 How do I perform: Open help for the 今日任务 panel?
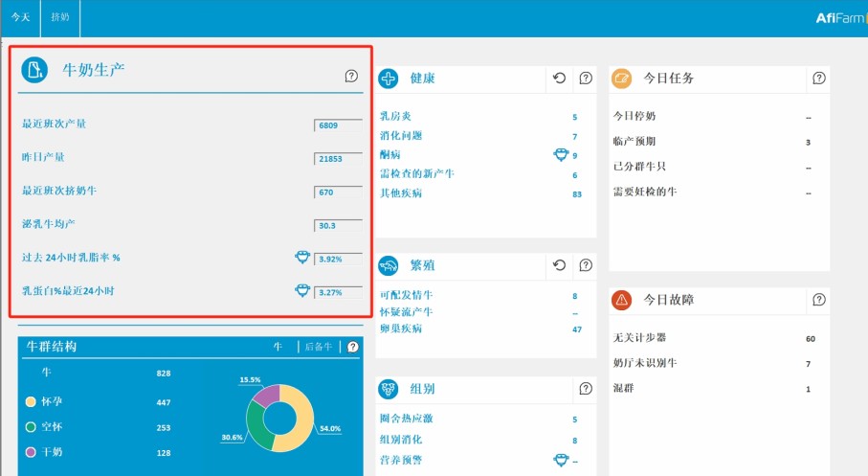[818, 79]
